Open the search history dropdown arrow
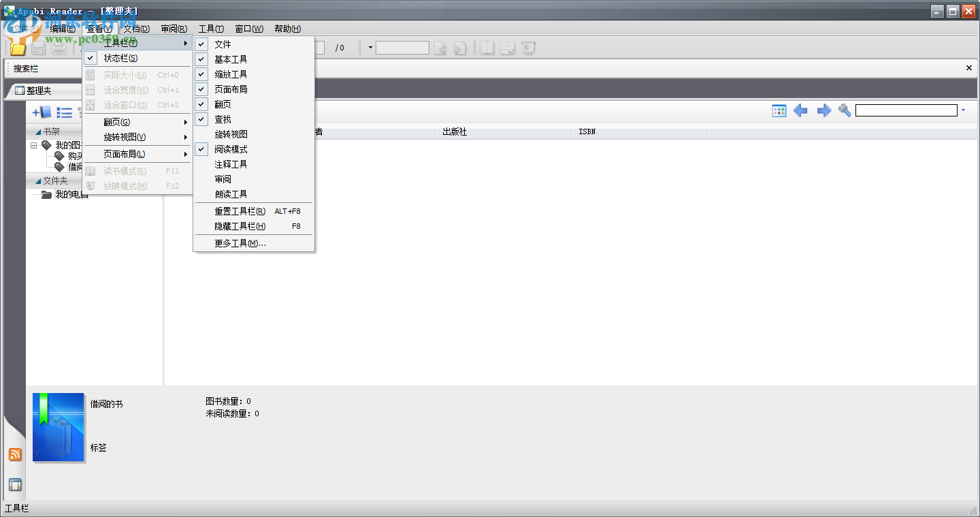This screenshot has width=980, height=517. tap(964, 110)
